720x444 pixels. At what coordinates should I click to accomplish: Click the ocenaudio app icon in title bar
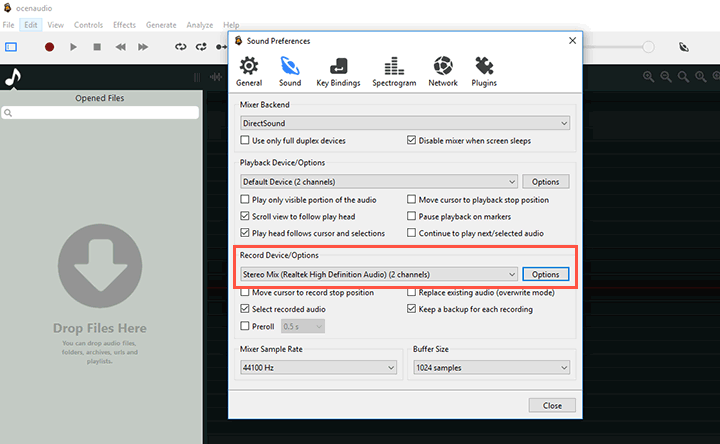(x=7, y=8)
